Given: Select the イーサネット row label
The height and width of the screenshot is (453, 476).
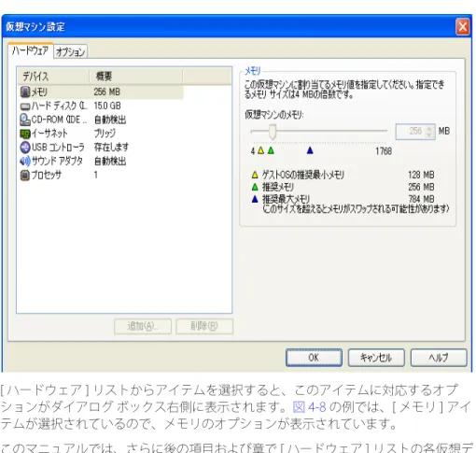Looking at the screenshot, I should click(49, 134).
